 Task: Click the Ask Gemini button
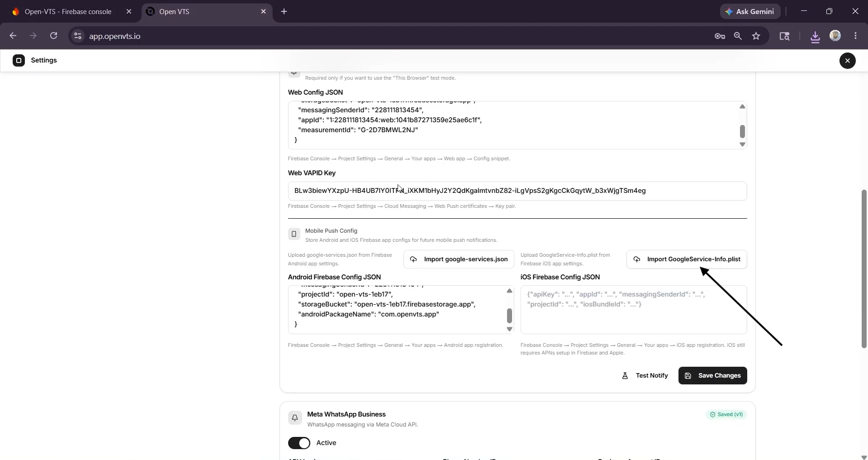750,12
